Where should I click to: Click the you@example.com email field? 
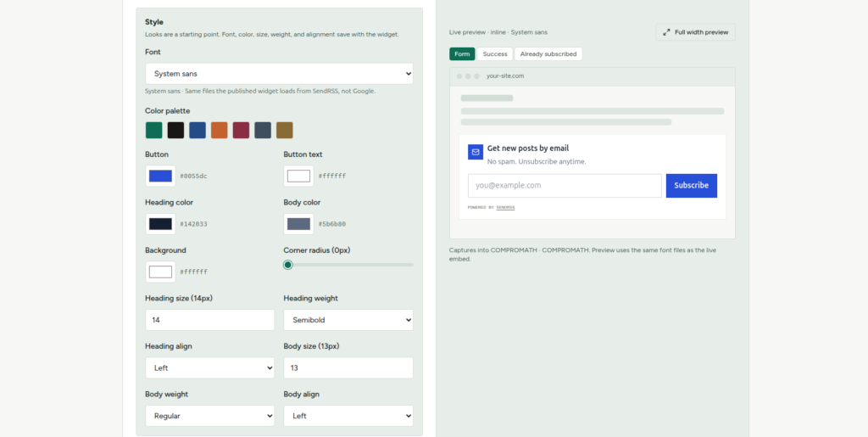(565, 186)
